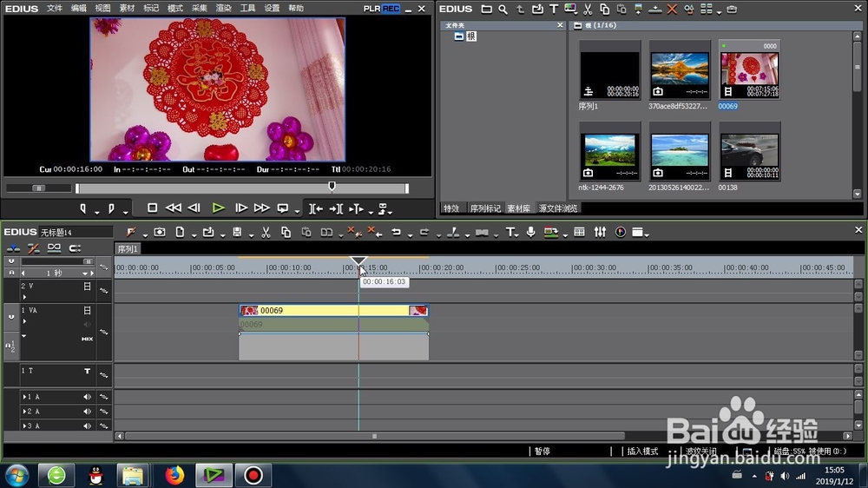Screen dimensions: 868x488
Task: Click the player shuttle slider
Action: click(39, 188)
